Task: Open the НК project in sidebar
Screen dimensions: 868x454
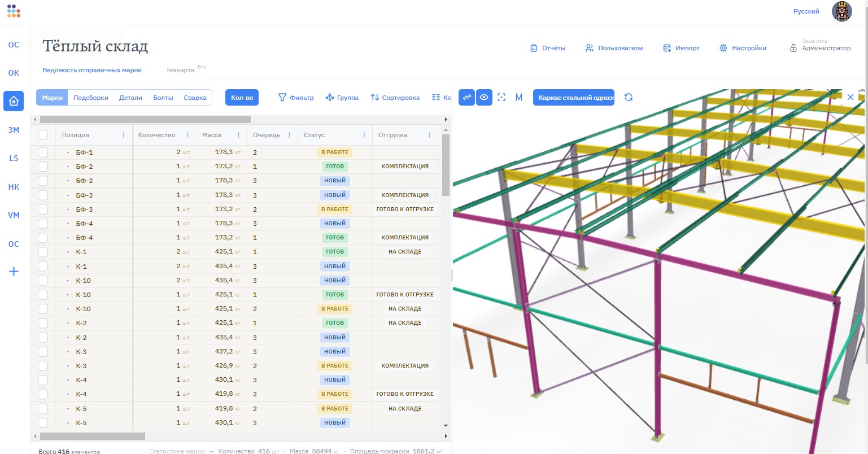Action: coord(14,187)
